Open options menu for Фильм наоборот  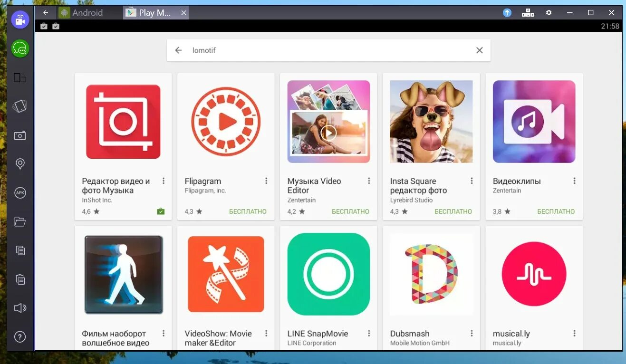tap(164, 334)
